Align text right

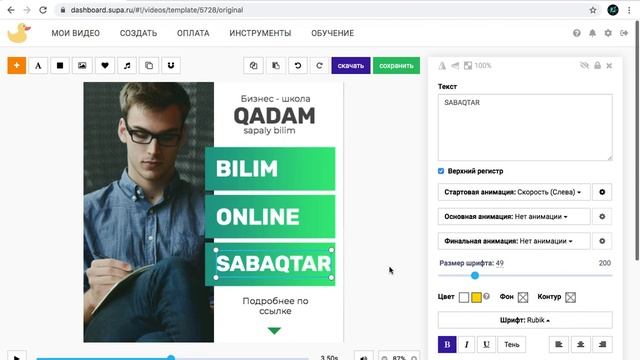pyautogui.click(x=602, y=344)
